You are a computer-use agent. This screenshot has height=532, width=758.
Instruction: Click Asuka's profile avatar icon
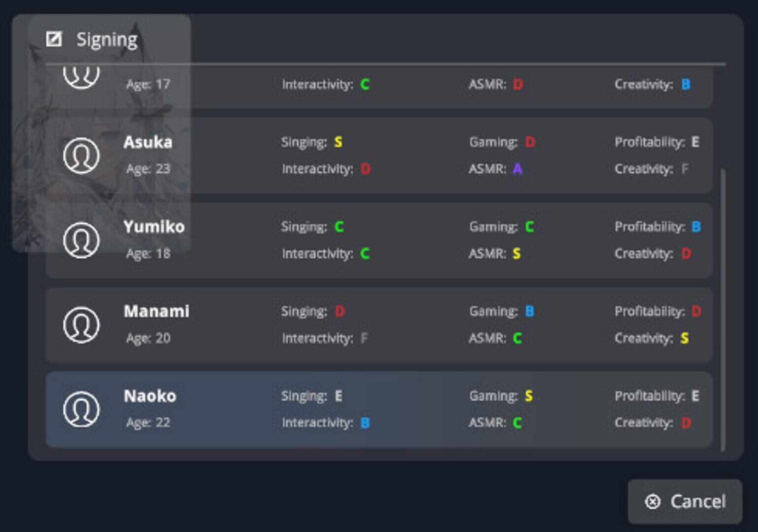tap(81, 156)
